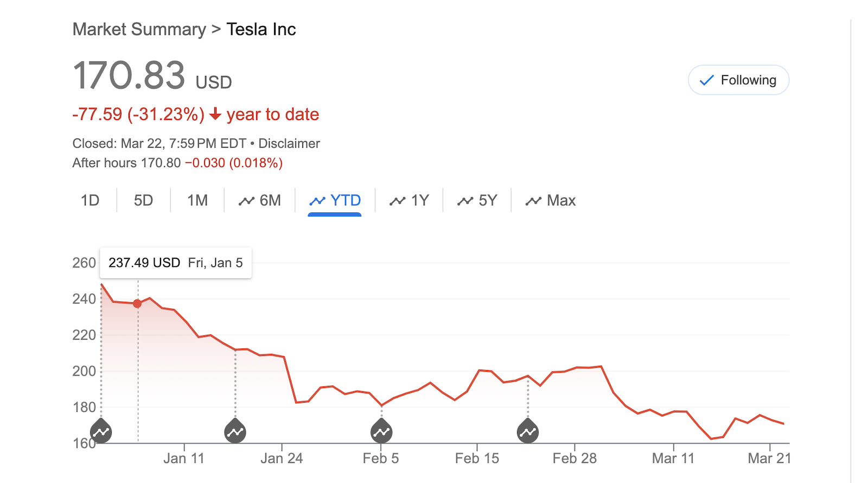This screenshot has height=483, width=868.
Task: Choose the 1M time range
Action: click(x=197, y=201)
